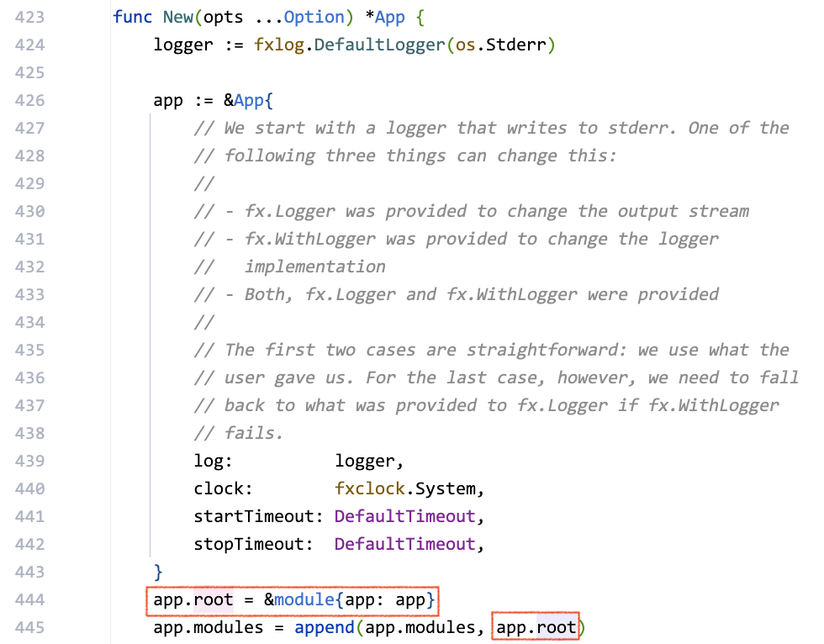Click app.root argument on line 445
The height and width of the screenshot is (644, 824).
coord(536,628)
